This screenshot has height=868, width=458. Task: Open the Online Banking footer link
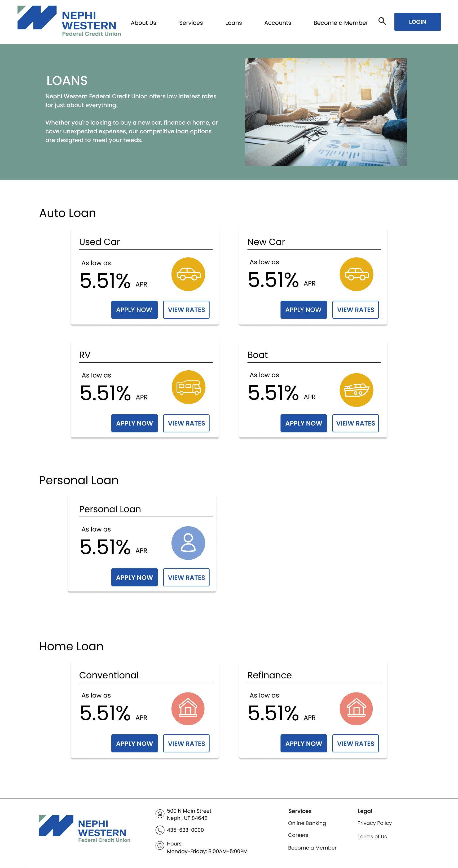click(x=307, y=823)
